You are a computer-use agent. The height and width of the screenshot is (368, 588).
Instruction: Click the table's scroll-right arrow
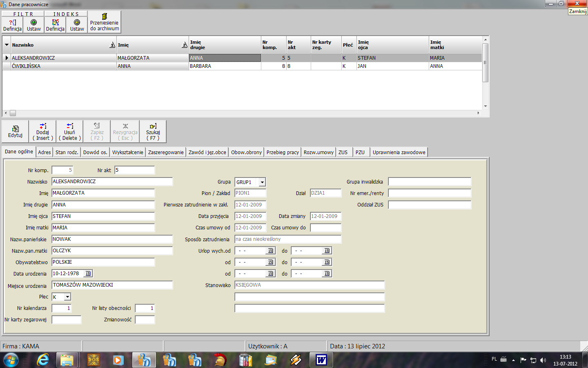(478, 113)
